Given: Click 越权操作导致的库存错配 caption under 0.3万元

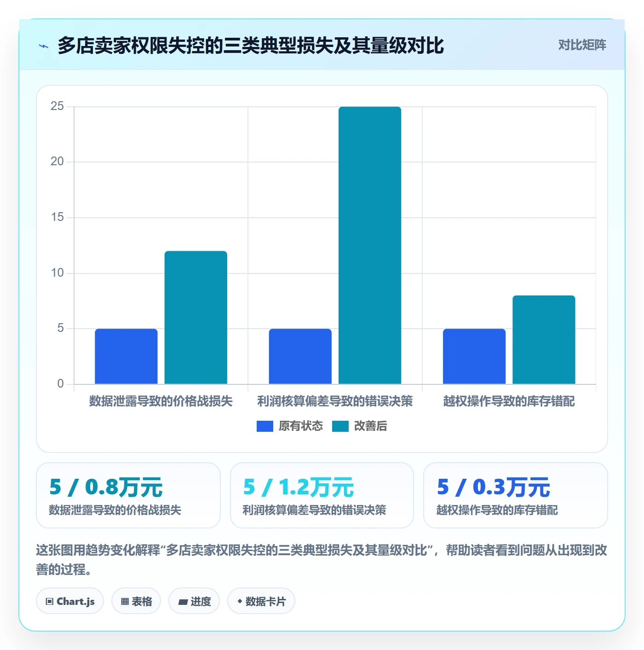Looking at the screenshot, I should pos(497,510).
